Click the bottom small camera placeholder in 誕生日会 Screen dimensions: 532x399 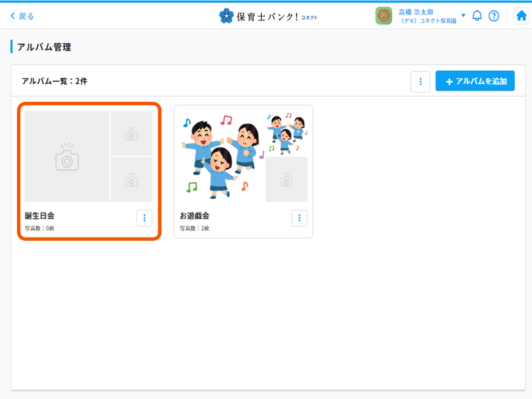tap(131, 179)
